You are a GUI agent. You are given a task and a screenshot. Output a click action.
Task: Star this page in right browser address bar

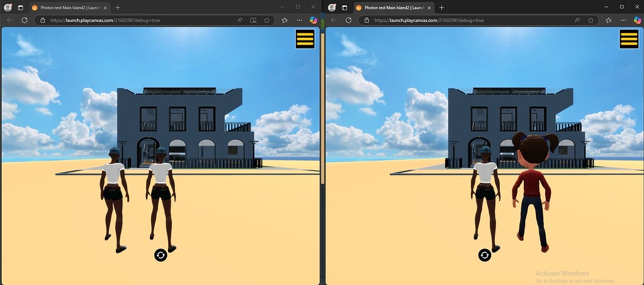[x=590, y=20]
